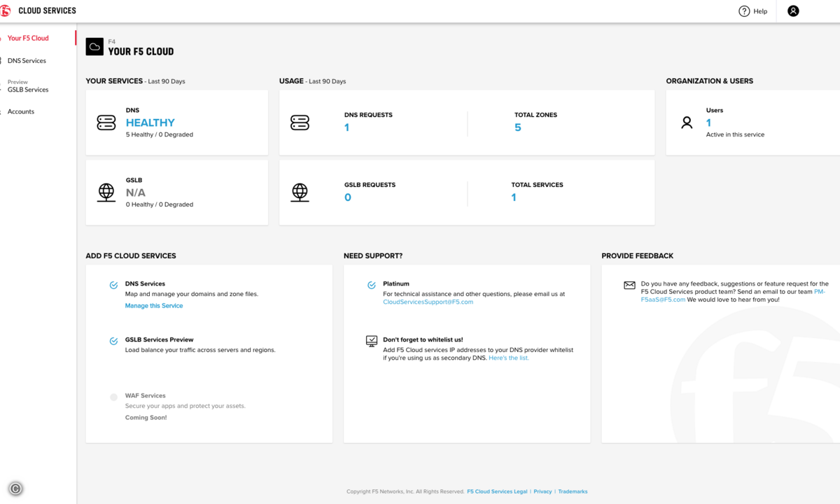Open the Privacy footer link
The height and width of the screenshot is (504, 840).
pyautogui.click(x=542, y=491)
